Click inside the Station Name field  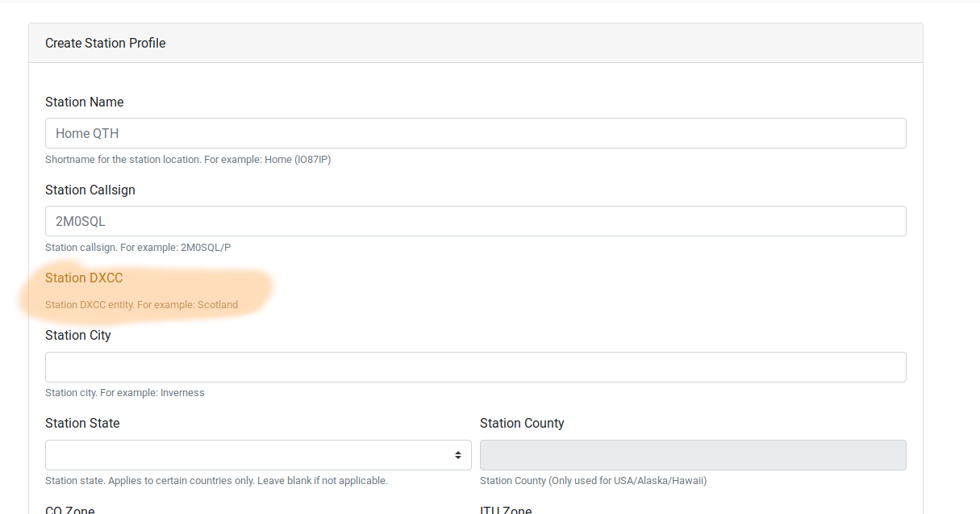pos(475,132)
